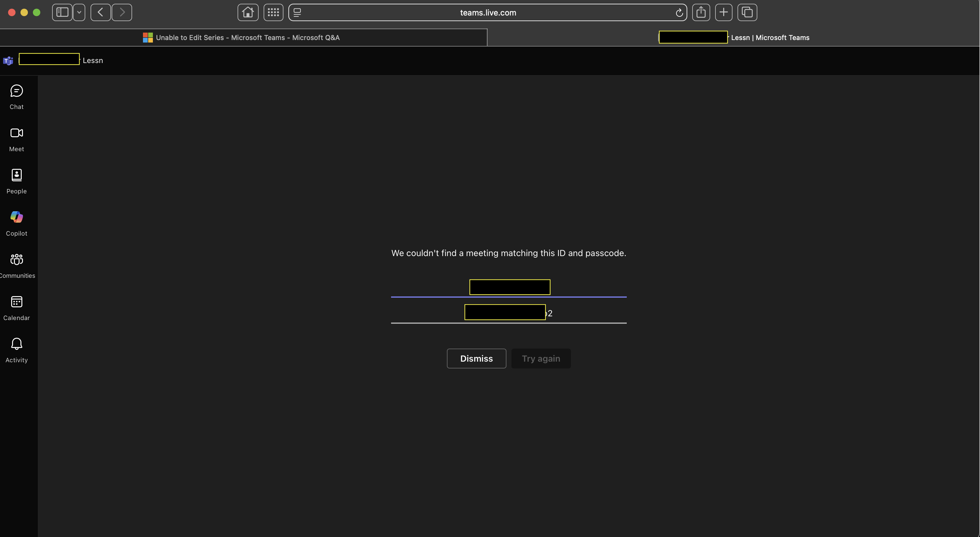
Task: Expand the sidebar options dropdown arrow
Action: pos(79,12)
